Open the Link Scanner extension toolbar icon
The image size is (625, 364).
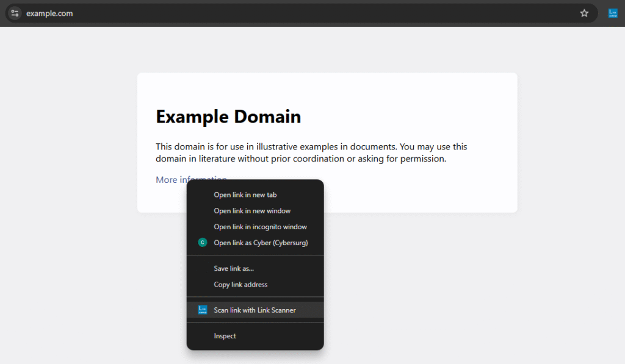[613, 13]
